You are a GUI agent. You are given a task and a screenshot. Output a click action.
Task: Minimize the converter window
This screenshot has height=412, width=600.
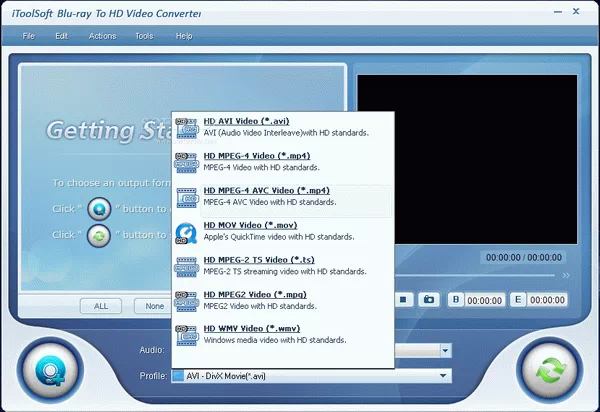click(558, 12)
